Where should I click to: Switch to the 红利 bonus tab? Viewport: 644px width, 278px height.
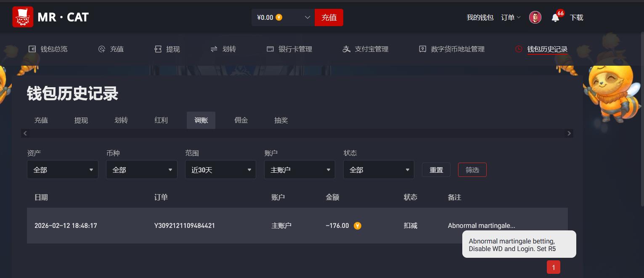point(161,120)
